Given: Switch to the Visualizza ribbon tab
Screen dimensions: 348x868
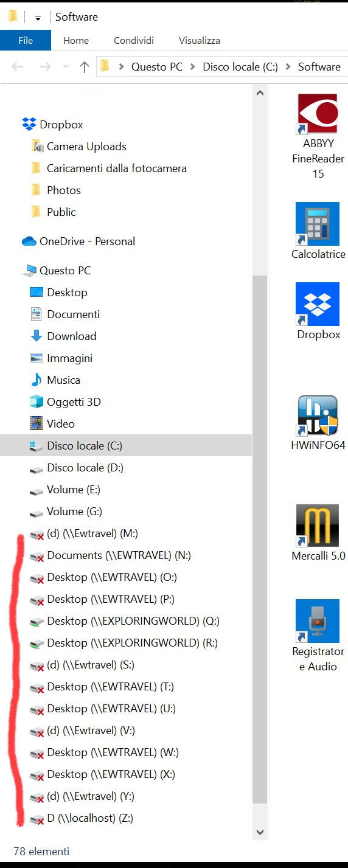Looking at the screenshot, I should click(200, 41).
